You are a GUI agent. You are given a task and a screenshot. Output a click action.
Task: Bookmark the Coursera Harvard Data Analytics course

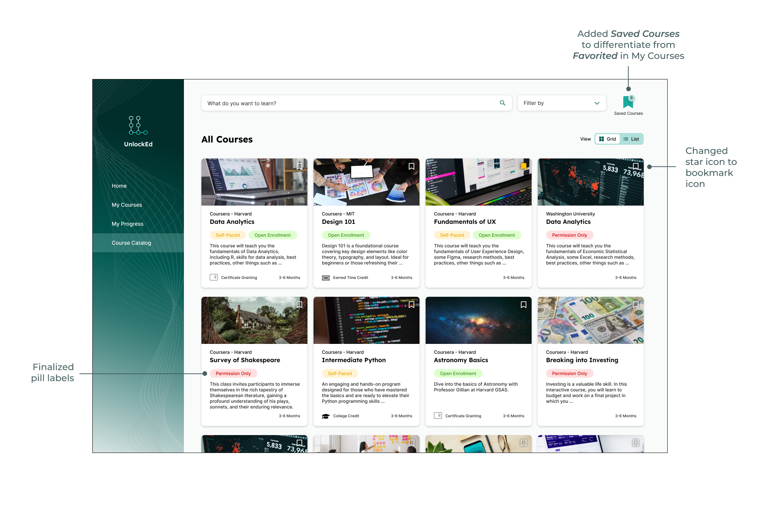coord(299,166)
